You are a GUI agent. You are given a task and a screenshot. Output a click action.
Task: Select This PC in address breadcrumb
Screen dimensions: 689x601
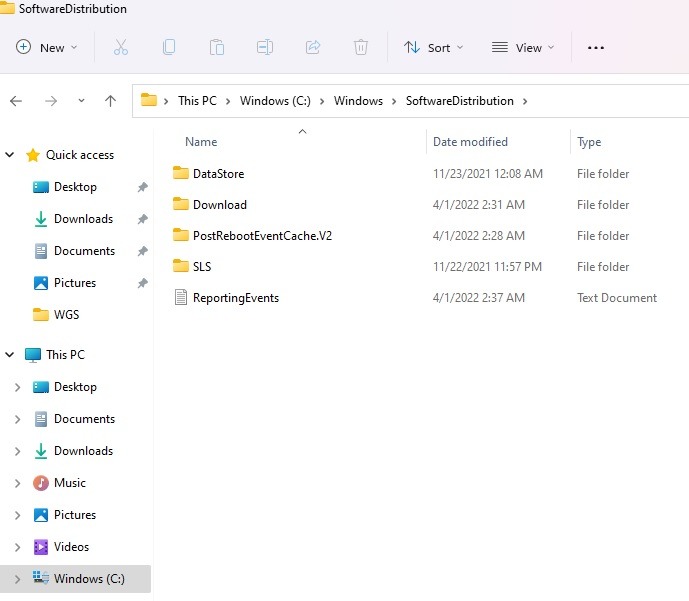coord(197,101)
